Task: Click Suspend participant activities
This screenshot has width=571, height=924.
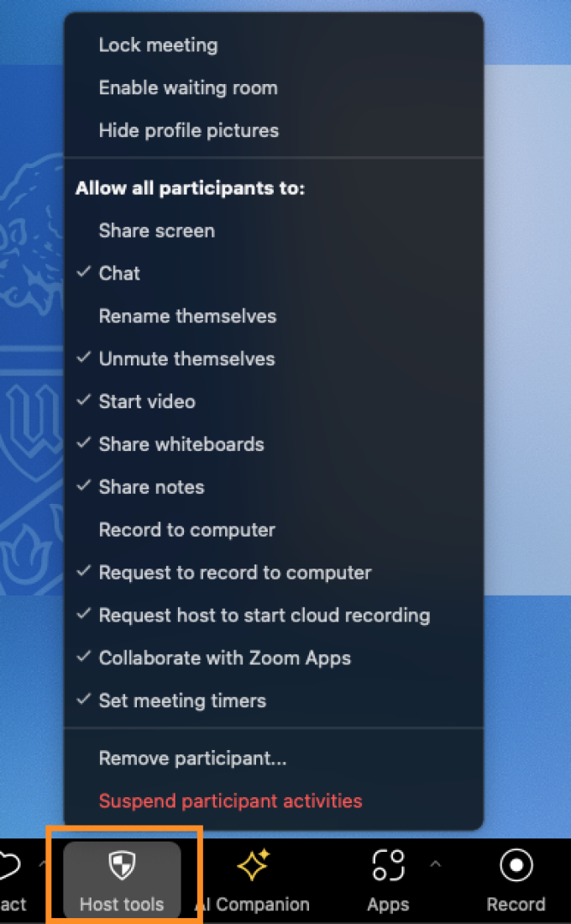Action: coord(230,801)
